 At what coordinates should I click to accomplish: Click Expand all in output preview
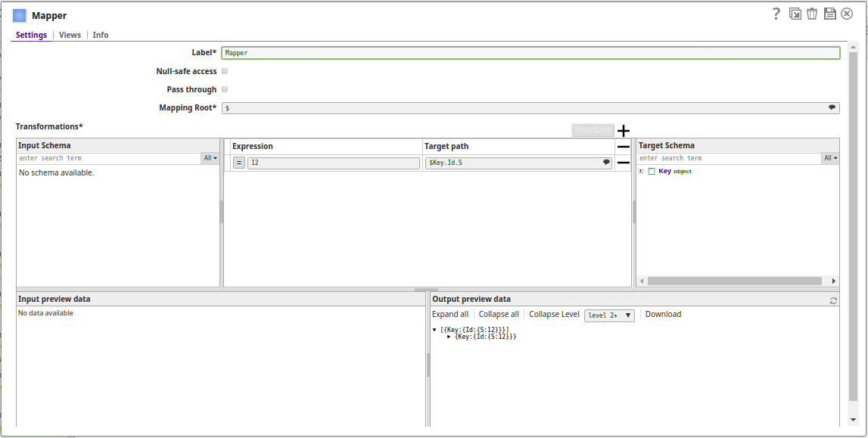tap(450, 314)
